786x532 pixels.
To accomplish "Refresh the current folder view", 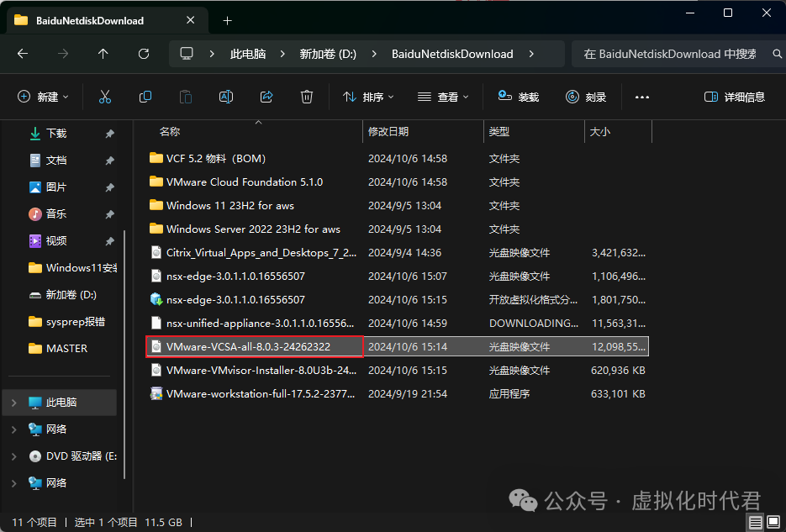I will (144, 54).
